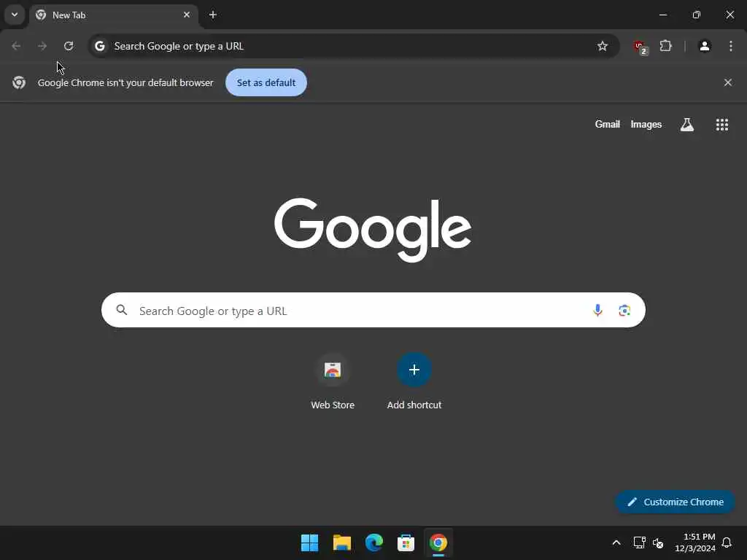The height and width of the screenshot is (560, 747).
Task: Reload the current page
Action: pos(69,46)
